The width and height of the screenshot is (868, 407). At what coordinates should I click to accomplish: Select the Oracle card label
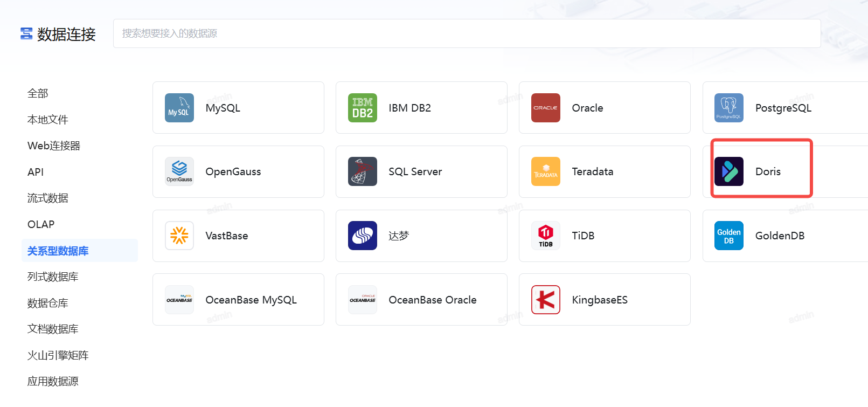tap(588, 108)
